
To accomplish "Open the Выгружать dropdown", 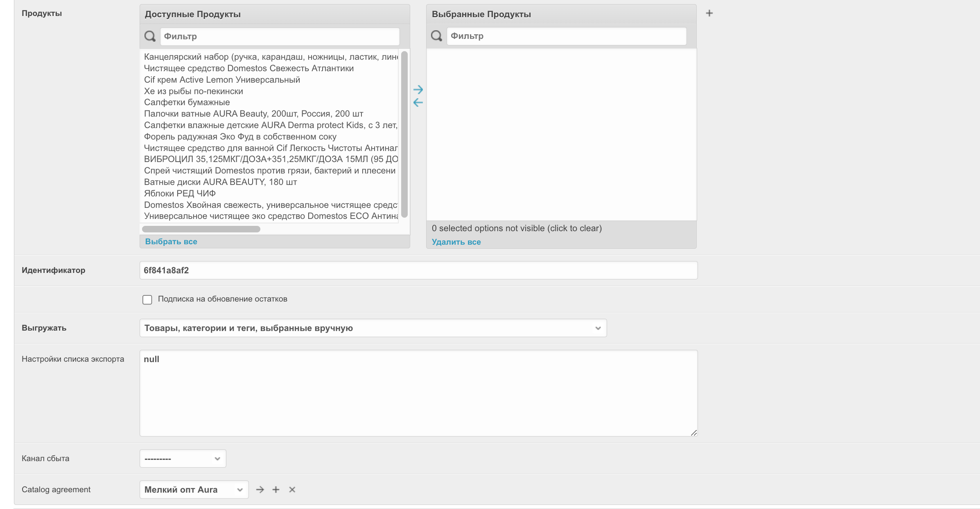I will pyautogui.click(x=373, y=328).
